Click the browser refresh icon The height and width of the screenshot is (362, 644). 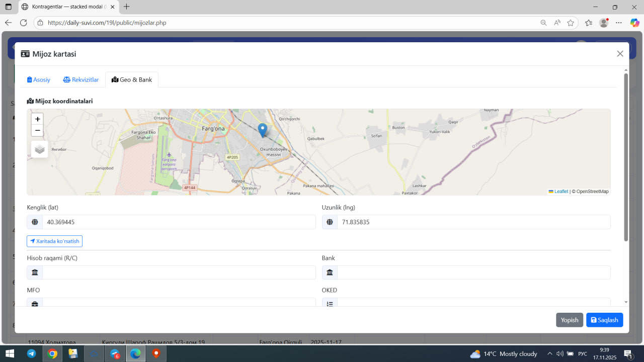[x=23, y=23]
